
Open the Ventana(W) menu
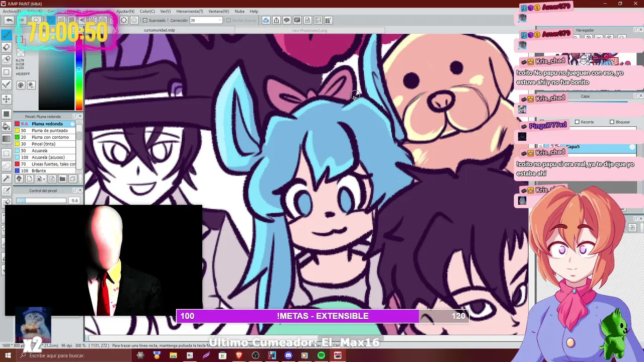[x=218, y=11]
